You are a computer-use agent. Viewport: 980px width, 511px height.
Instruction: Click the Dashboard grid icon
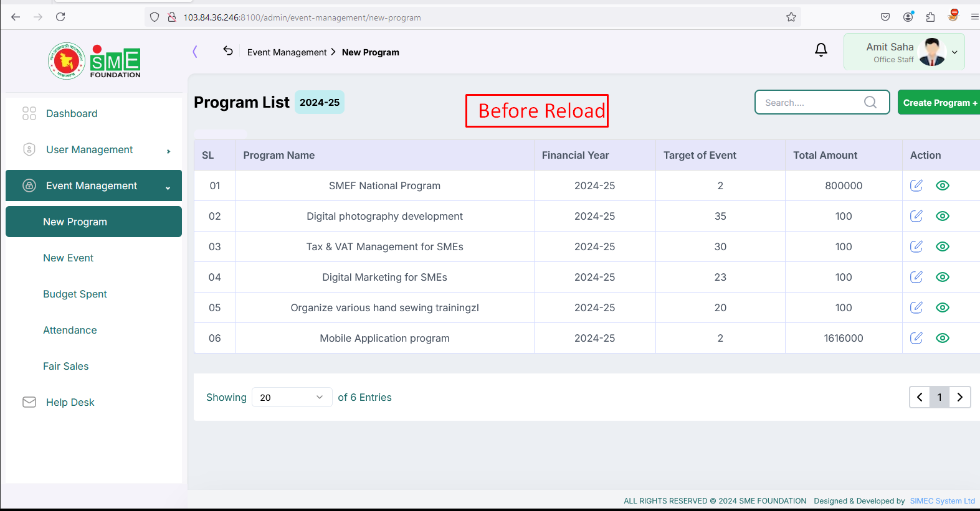[29, 113]
